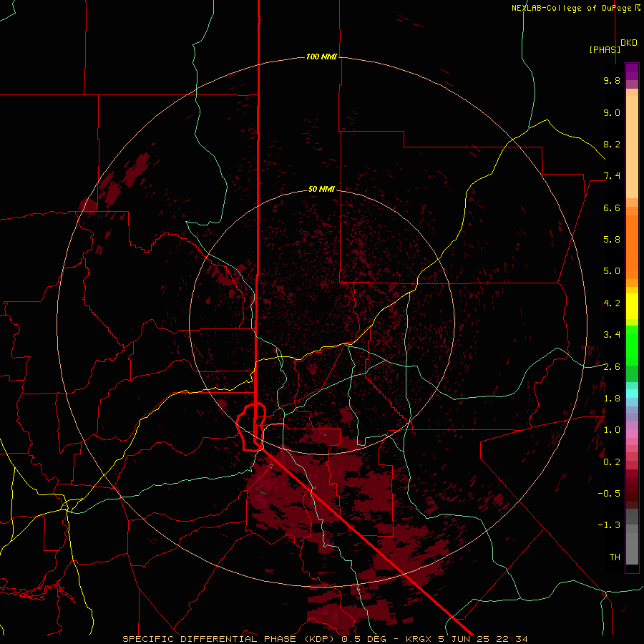Click the 0.2 scale value
The width and height of the screenshot is (644, 644).
coord(612,462)
